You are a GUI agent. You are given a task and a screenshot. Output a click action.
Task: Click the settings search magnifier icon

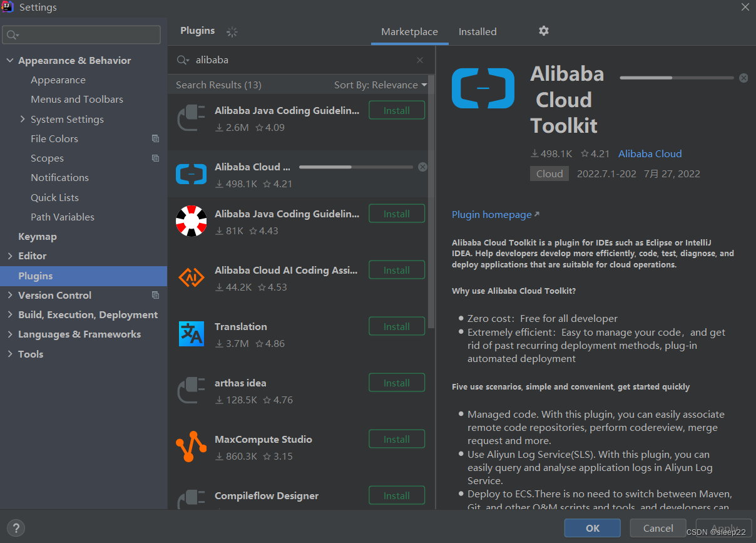13,35
